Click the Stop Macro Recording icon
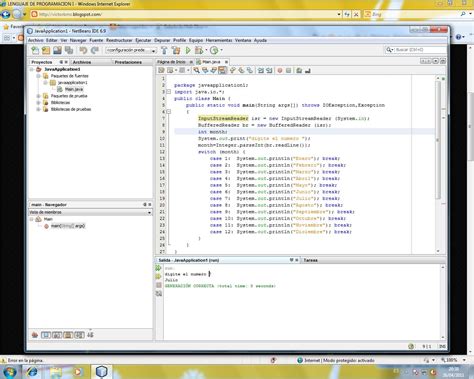The width and height of the screenshot is (474, 379). click(289, 70)
